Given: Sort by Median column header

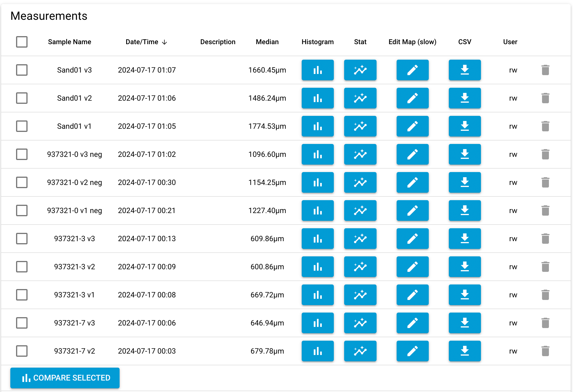Looking at the screenshot, I should click(267, 42).
